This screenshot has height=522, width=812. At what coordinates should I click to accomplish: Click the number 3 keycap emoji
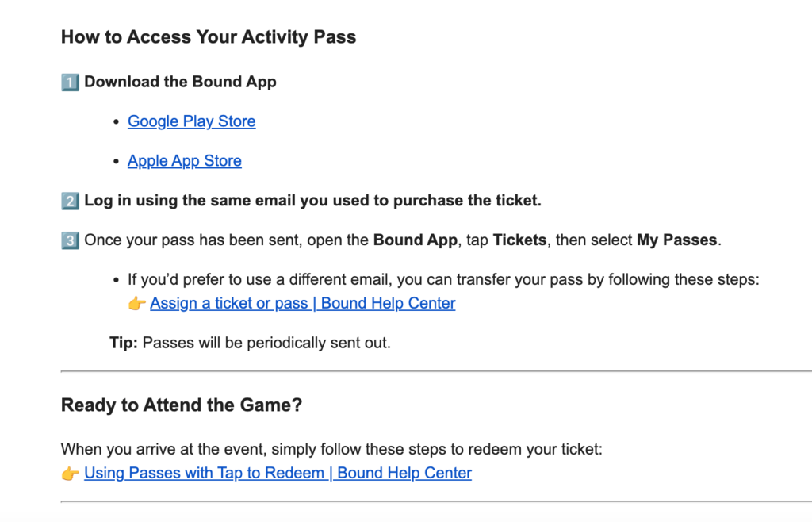[x=70, y=241]
